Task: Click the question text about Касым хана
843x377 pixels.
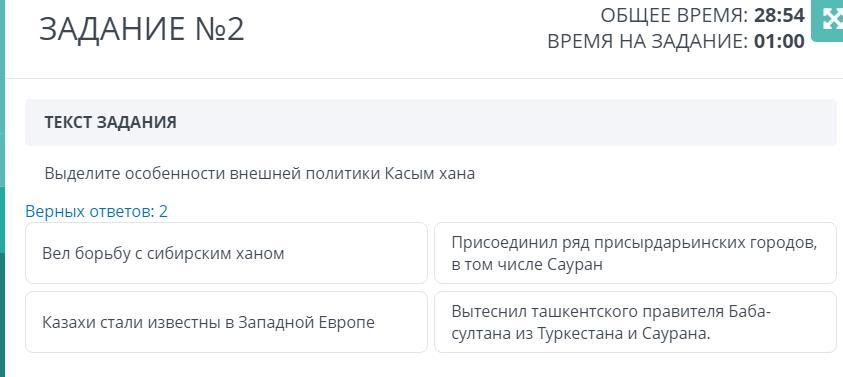Action: [260, 174]
